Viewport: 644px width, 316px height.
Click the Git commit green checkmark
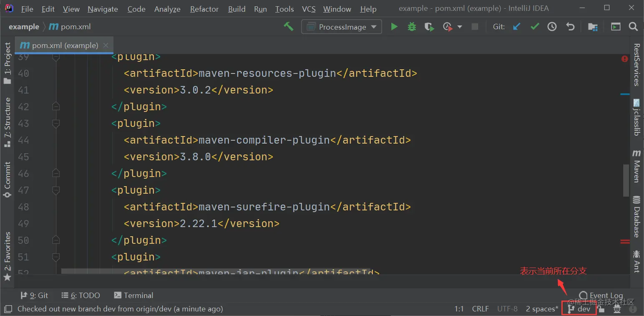[535, 27]
